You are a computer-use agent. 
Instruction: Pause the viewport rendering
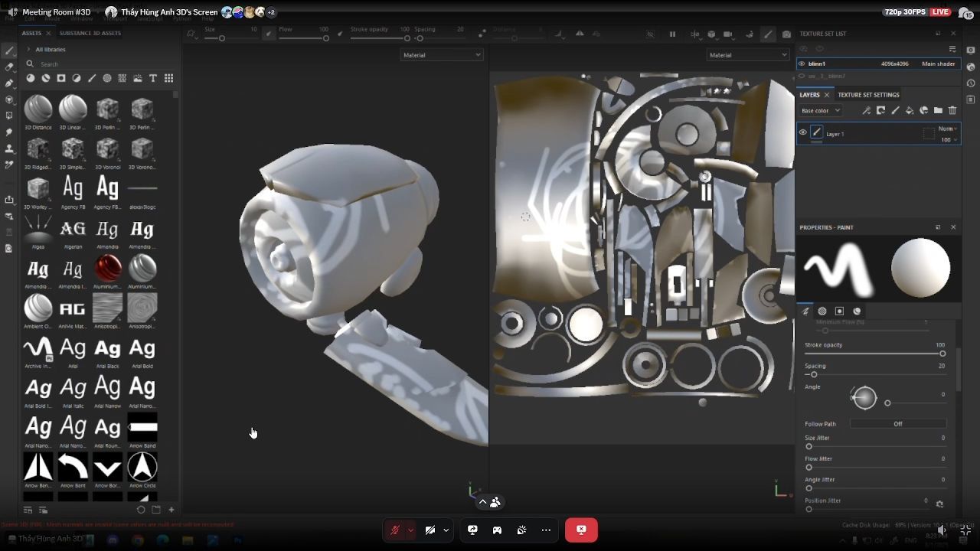coord(672,34)
